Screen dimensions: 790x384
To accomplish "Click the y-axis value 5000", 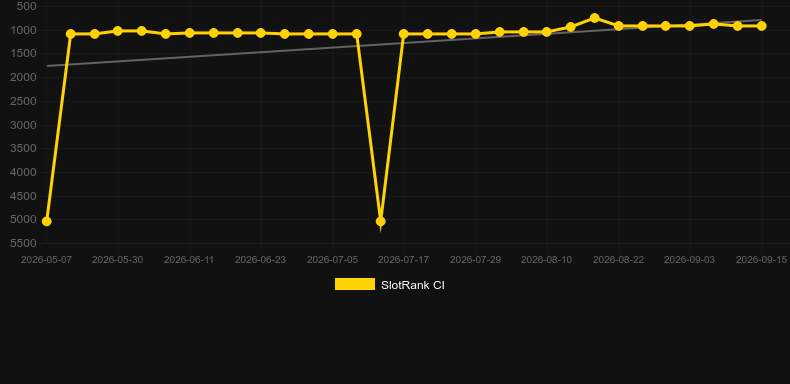I will tap(24, 219).
